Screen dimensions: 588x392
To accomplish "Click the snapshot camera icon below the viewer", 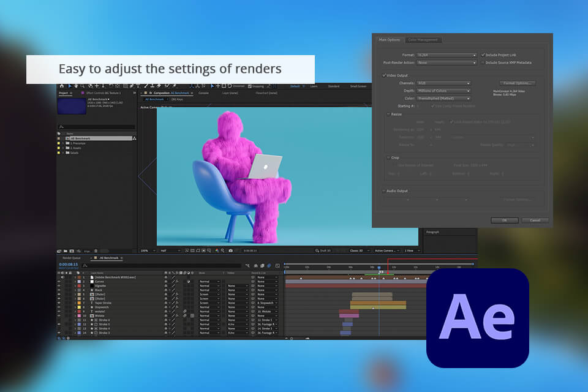I will pyautogui.click(x=231, y=250).
